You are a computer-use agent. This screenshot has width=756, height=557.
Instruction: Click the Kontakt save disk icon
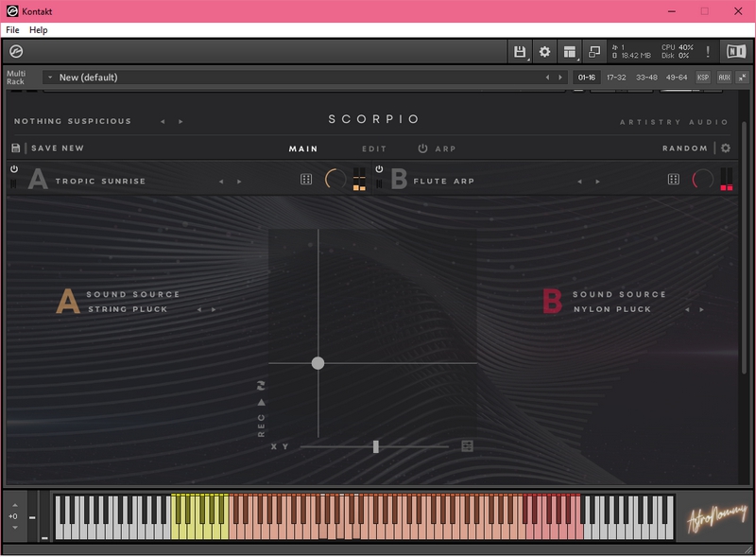[x=520, y=52]
